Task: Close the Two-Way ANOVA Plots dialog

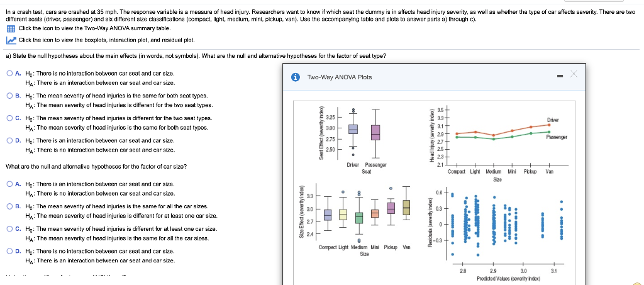Action: (x=574, y=74)
